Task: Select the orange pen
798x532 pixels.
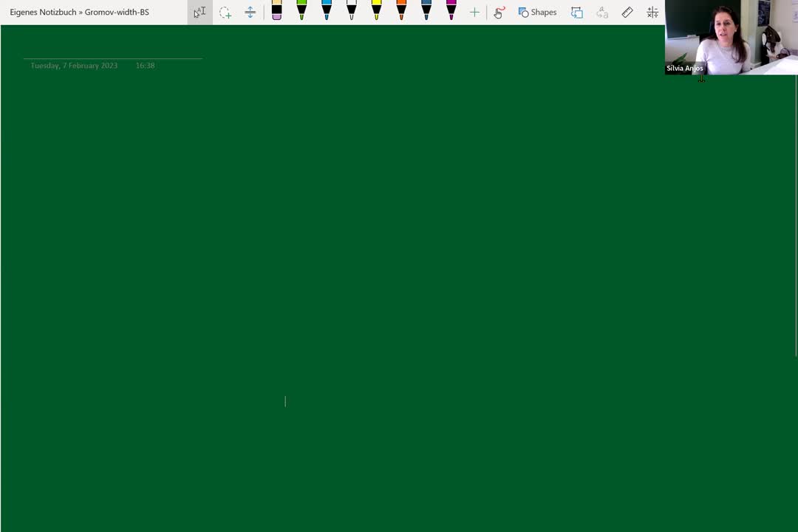Action: [x=401, y=11]
